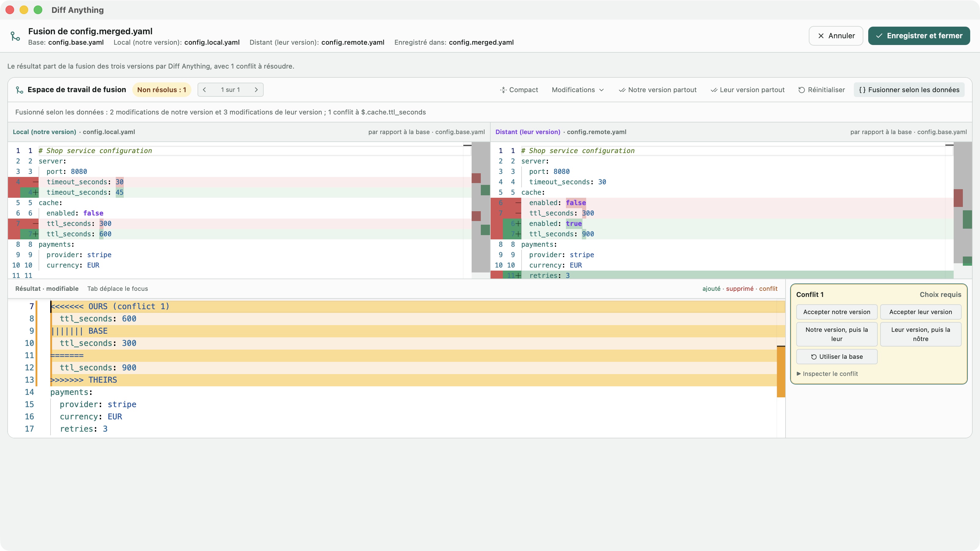Click config.merged.yaml in the header

click(481, 42)
